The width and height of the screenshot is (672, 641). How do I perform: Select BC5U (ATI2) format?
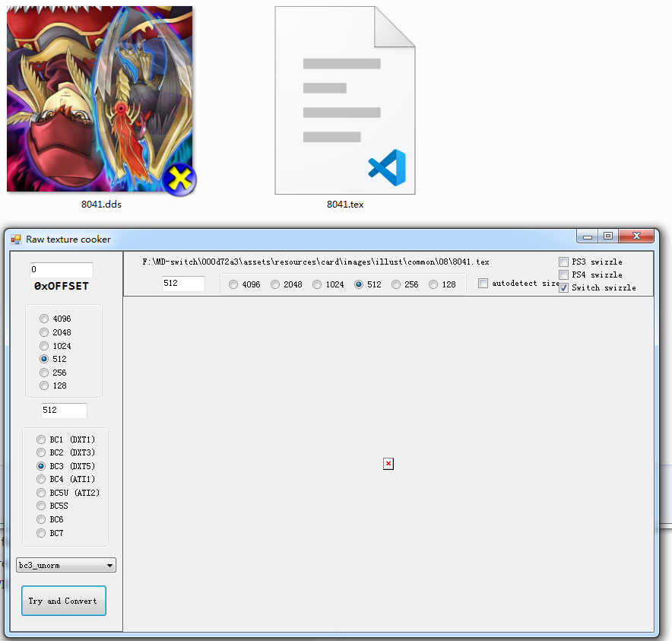tap(41, 492)
